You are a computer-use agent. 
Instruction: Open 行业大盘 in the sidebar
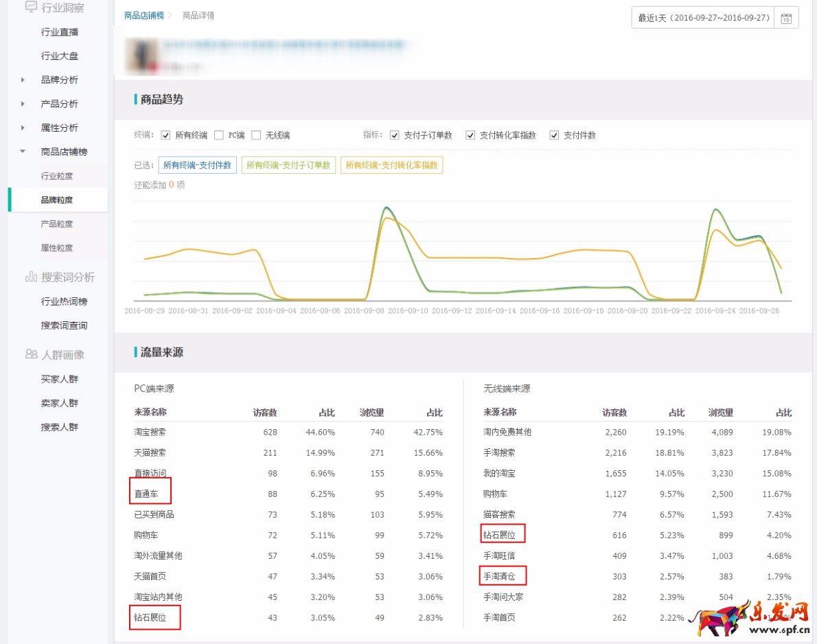(x=60, y=56)
